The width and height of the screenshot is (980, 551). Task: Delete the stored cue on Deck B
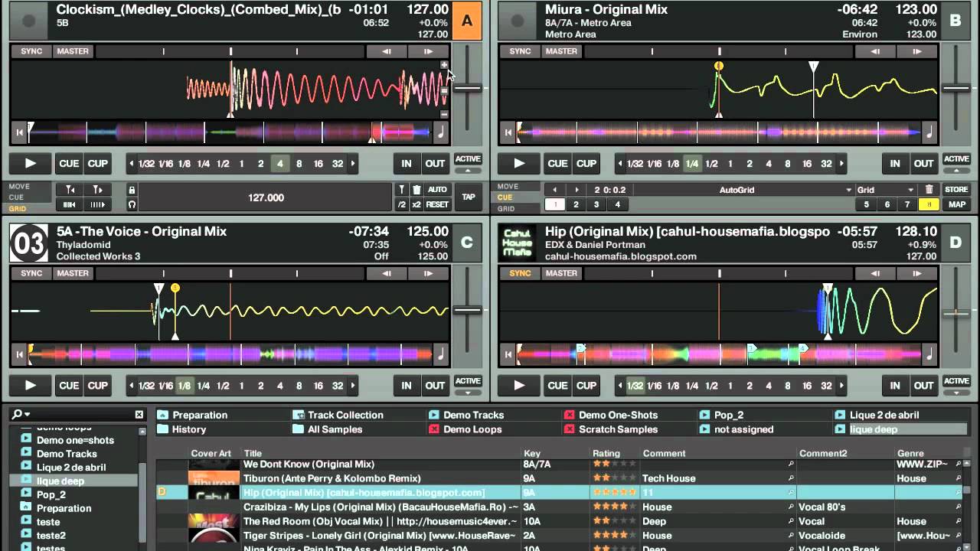tap(929, 190)
